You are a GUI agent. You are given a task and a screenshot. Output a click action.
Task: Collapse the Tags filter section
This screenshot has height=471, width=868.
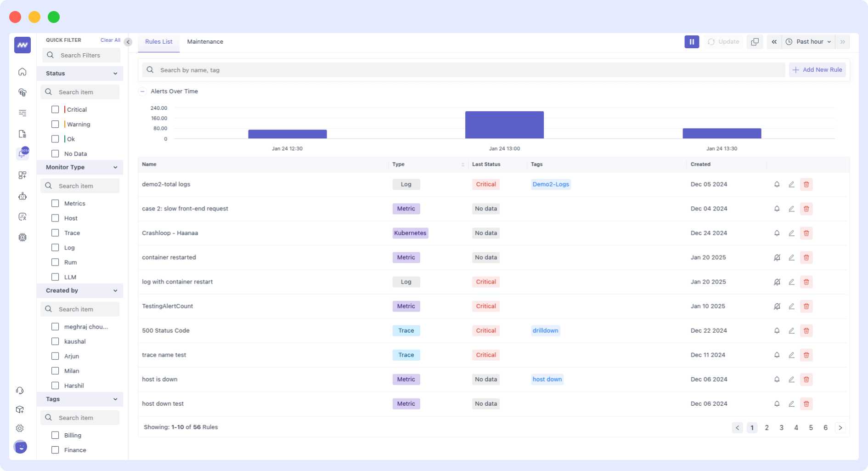coord(115,399)
